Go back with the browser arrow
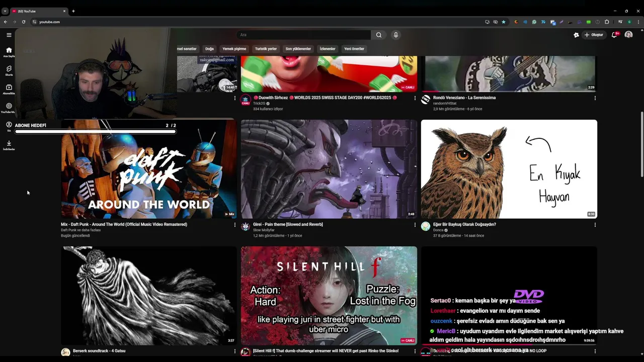Viewport: 644px width, 362px height. point(6,22)
